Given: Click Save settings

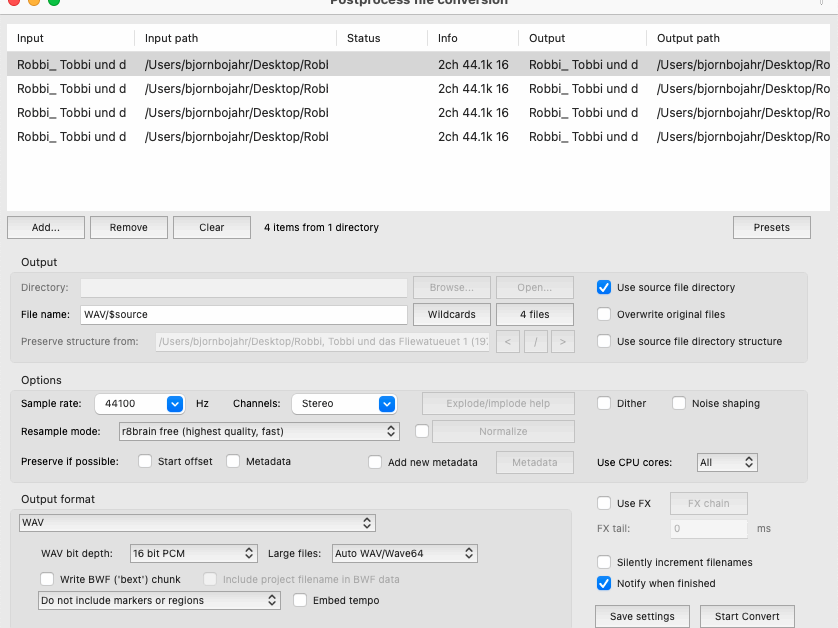Looking at the screenshot, I should coord(642,616).
